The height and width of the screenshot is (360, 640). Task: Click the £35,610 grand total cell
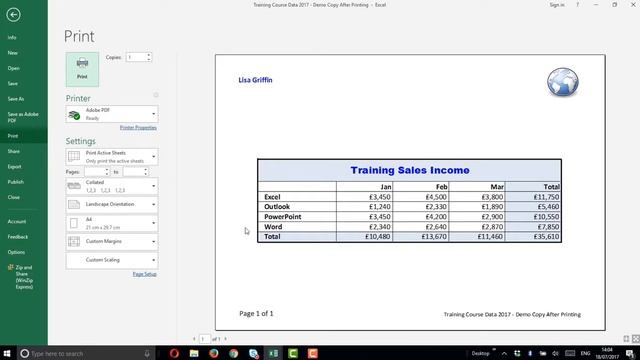tap(533, 237)
